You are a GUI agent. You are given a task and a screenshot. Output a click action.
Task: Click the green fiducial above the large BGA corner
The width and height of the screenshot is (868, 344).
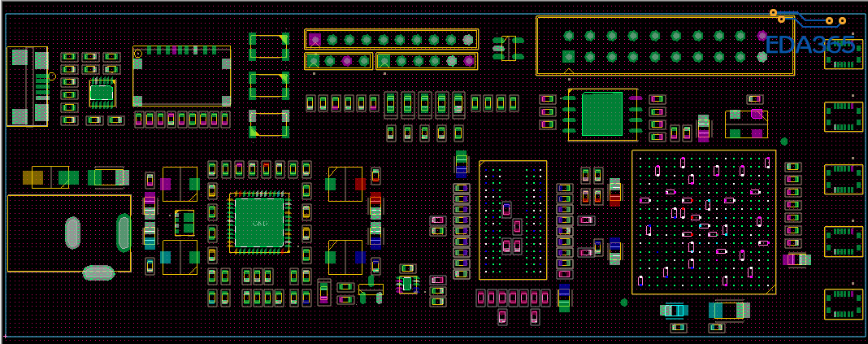coord(783,142)
